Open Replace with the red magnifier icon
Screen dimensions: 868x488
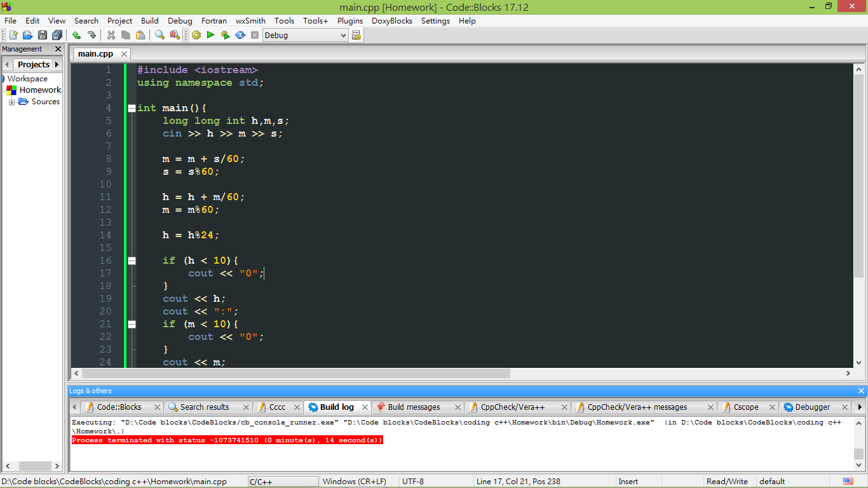(x=175, y=35)
